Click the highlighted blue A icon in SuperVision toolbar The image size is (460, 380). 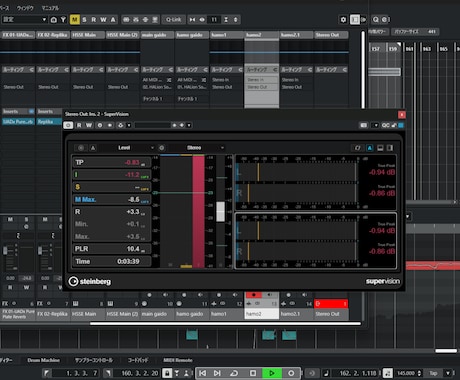(x=370, y=148)
